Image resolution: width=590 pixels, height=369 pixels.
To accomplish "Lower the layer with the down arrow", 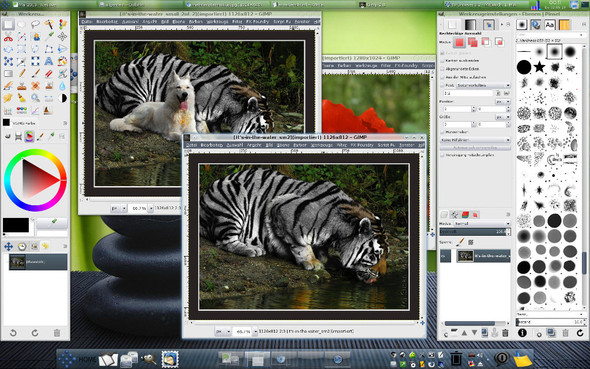I will 474,333.
